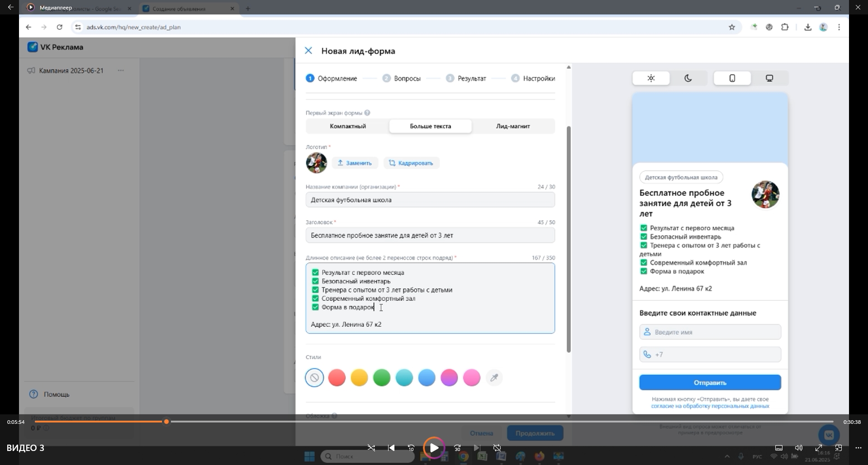Open the Помощь help item

(50, 394)
